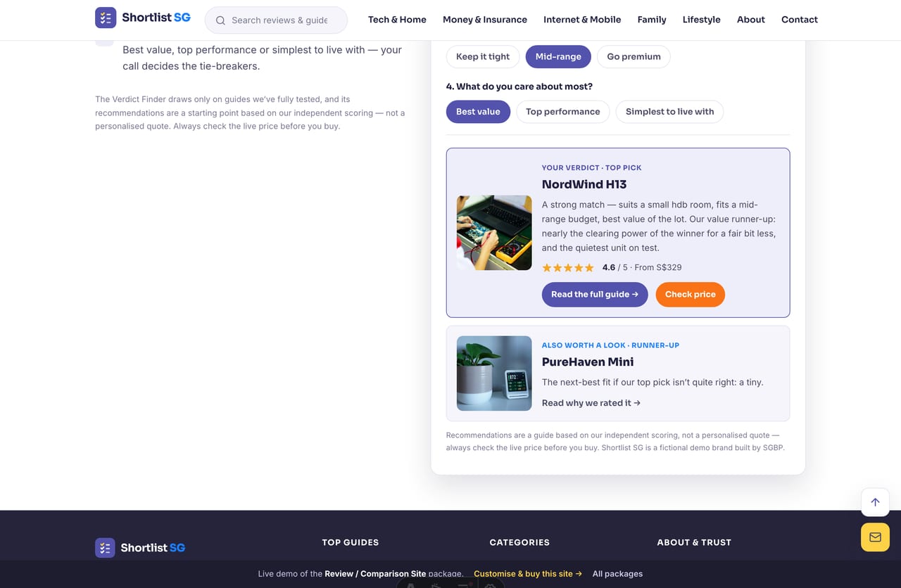The image size is (901, 588).
Task: Open the All packages link
Action: 617,573
